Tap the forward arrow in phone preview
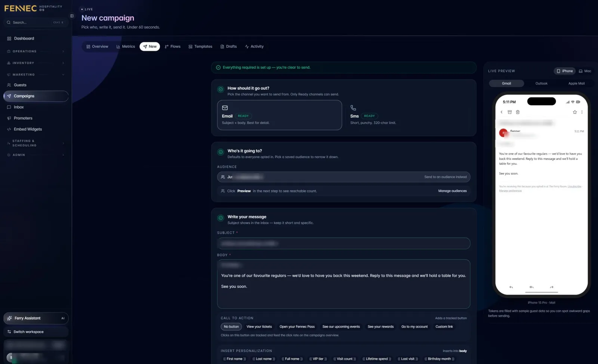 click(552, 287)
